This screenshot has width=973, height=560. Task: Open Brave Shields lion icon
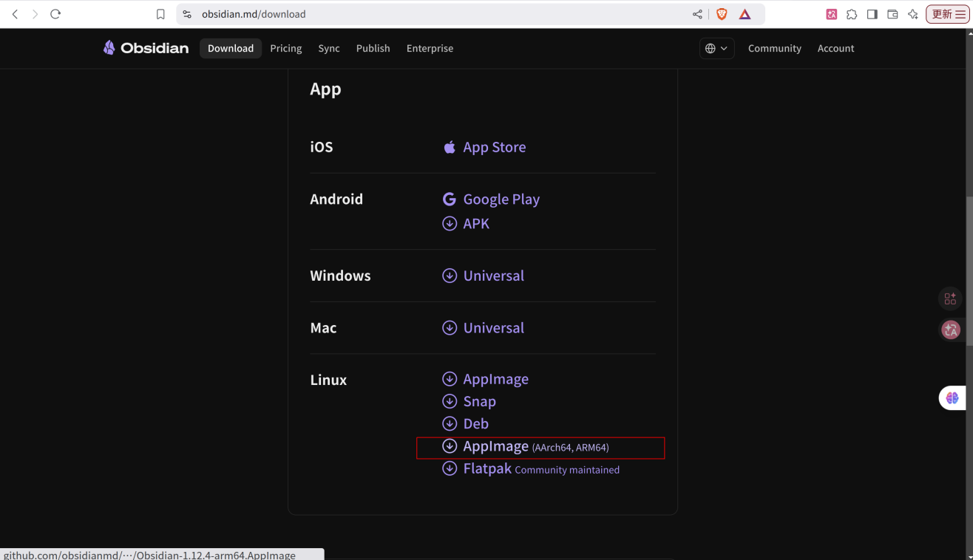tap(722, 14)
